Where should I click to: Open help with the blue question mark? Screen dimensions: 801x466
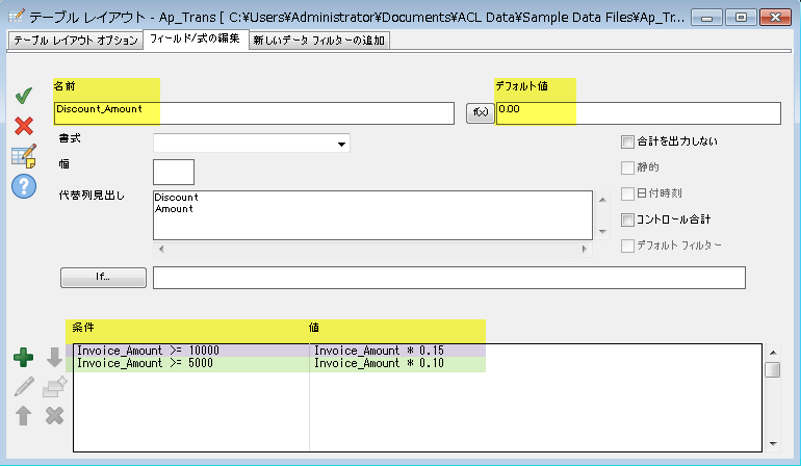coord(24,187)
